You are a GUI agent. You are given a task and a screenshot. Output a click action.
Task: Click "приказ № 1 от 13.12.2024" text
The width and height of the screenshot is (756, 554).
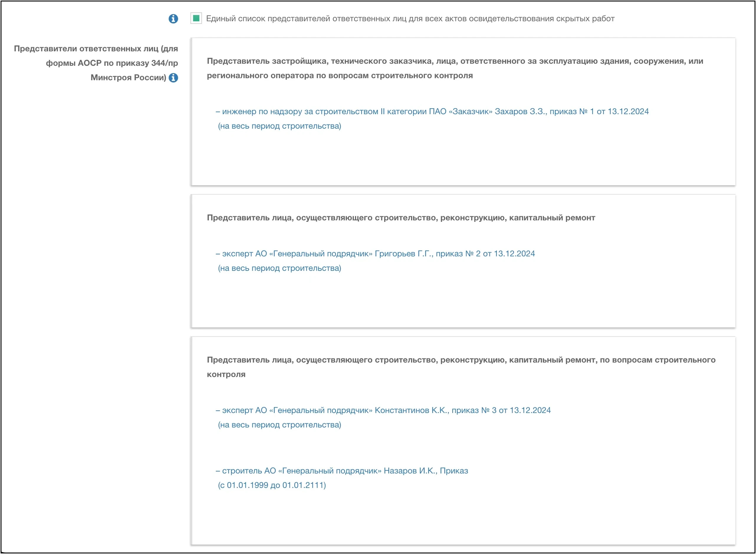pos(599,112)
